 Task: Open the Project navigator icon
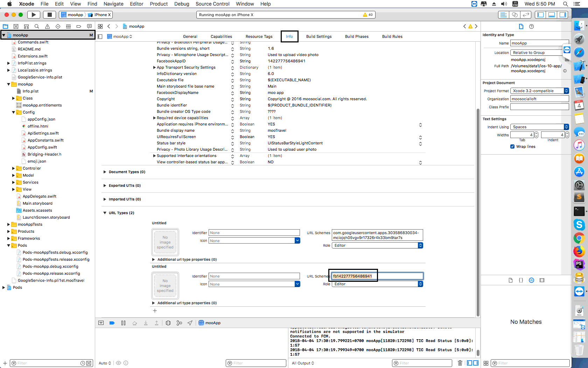pyautogui.click(x=5, y=26)
